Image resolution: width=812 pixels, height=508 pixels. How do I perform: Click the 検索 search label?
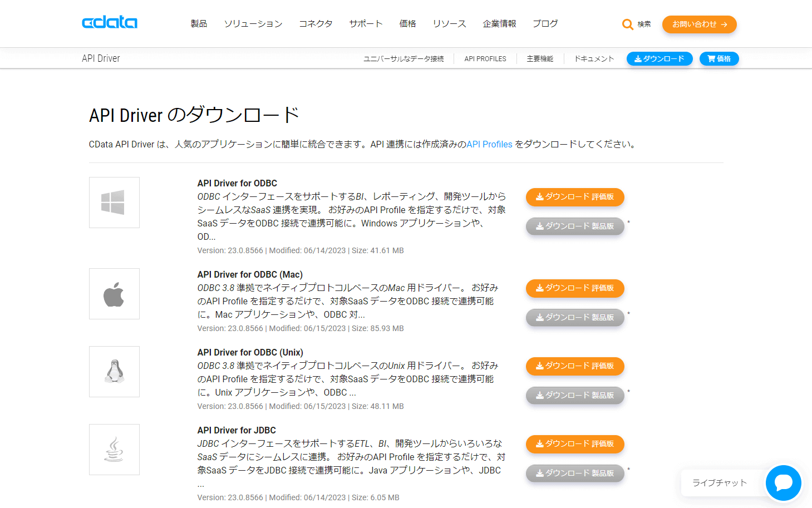coord(644,24)
